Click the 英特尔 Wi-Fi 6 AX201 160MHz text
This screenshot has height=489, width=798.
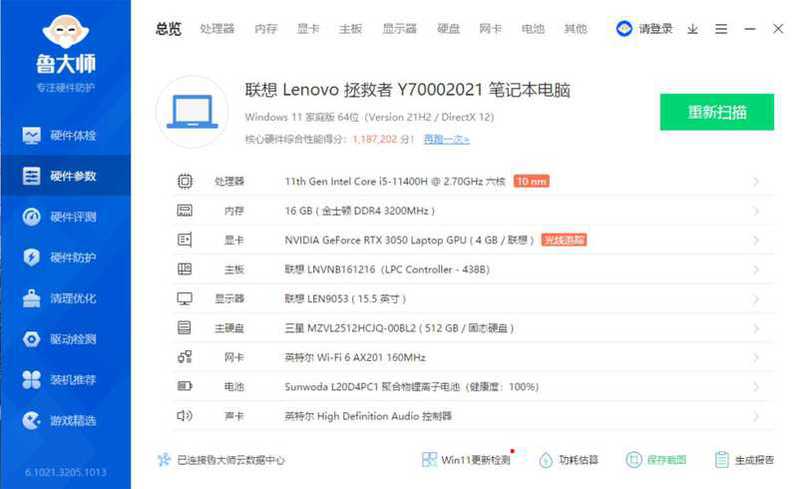355,357
